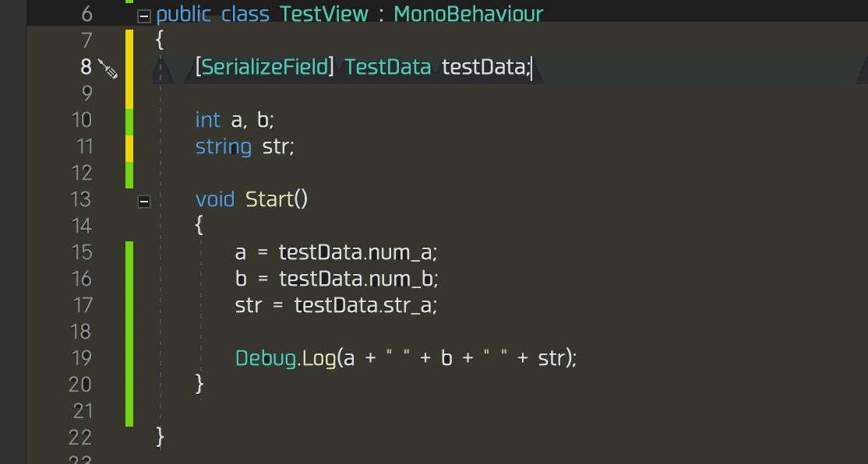This screenshot has height=464, width=868.
Task: Click the testData field name on line 8
Action: point(482,67)
